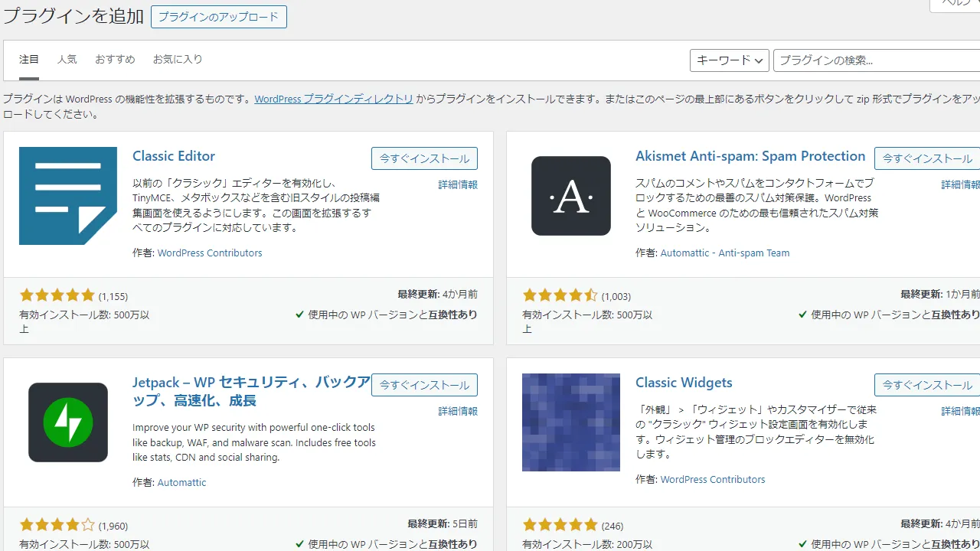The image size is (980, 551).
Task: Click the Akismet star rating
Action: (x=560, y=295)
